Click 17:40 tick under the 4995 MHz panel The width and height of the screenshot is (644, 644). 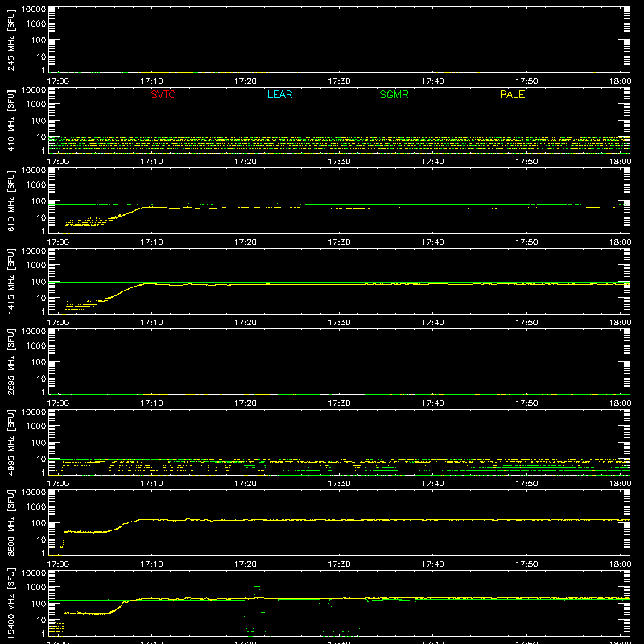coord(432,484)
